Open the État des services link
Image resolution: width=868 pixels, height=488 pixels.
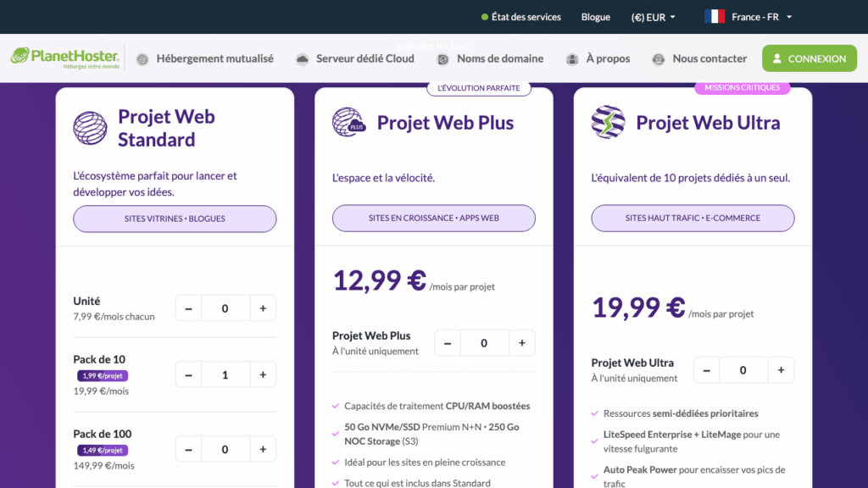pos(526,17)
